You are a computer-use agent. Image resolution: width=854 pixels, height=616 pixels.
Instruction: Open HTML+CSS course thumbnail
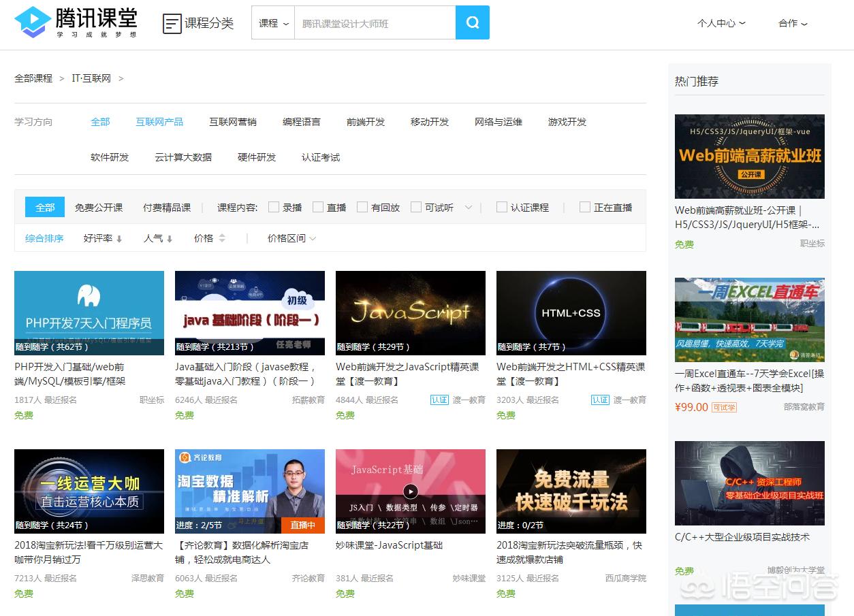[571, 313]
